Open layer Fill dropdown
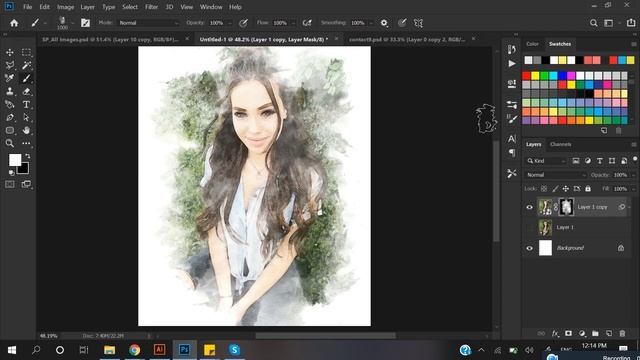Image resolution: width=640 pixels, height=360 pixels. point(633,189)
